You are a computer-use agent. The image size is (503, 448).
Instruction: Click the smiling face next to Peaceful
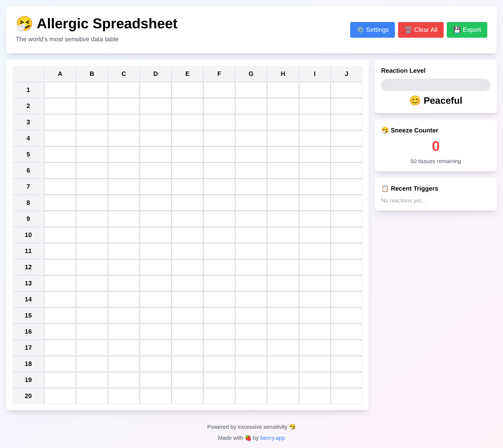pos(415,101)
